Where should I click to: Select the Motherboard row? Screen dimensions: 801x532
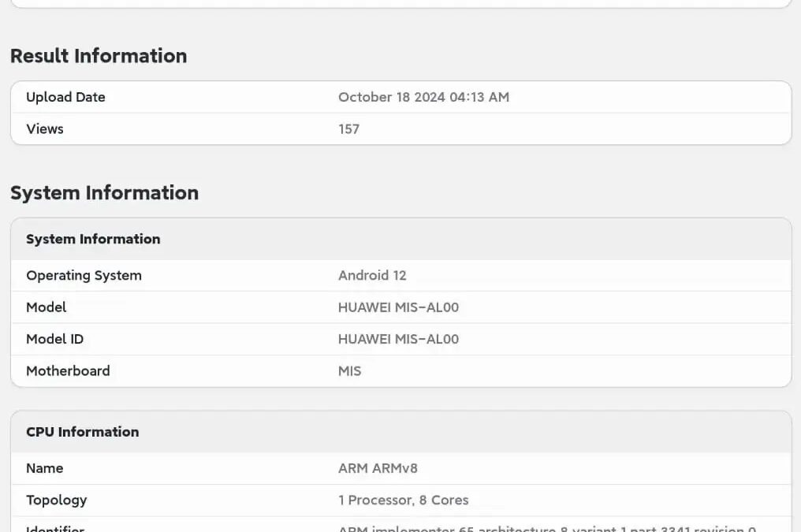pyautogui.click(x=68, y=370)
